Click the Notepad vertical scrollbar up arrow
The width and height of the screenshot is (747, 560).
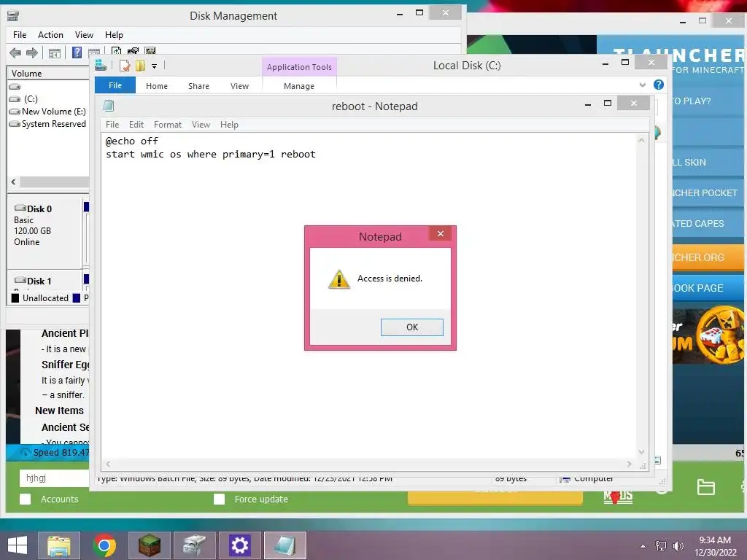tap(641, 140)
